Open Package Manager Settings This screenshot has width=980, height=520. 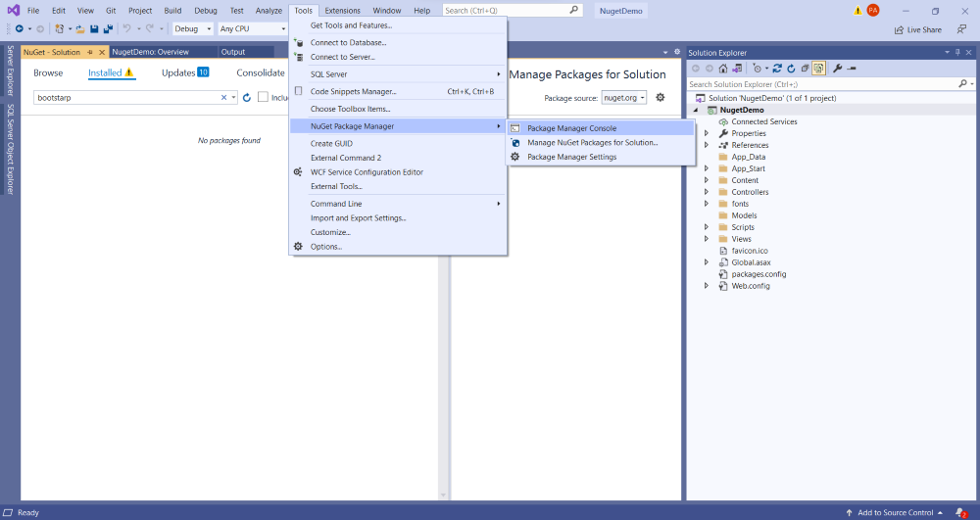point(601,157)
